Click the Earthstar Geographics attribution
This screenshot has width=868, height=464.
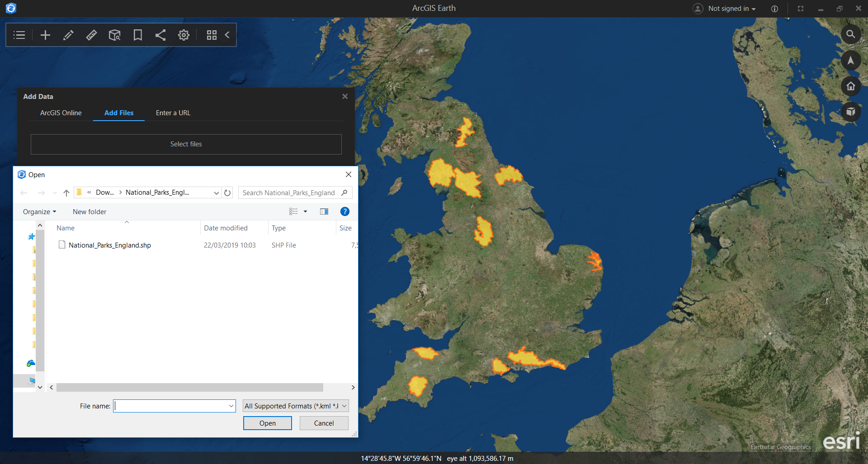[781, 447]
